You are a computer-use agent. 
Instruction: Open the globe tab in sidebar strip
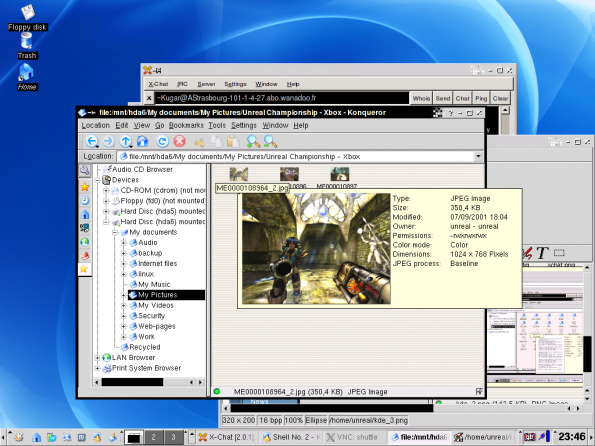pos(85,241)
